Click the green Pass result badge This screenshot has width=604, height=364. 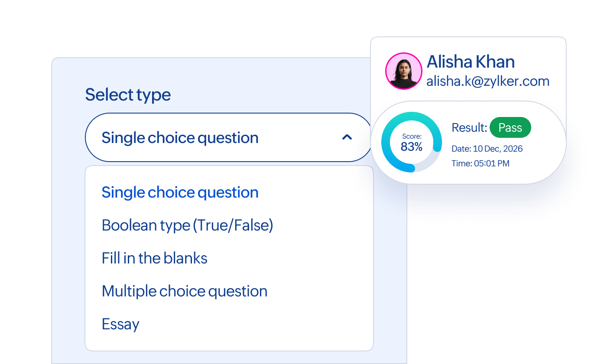[510, 127]
